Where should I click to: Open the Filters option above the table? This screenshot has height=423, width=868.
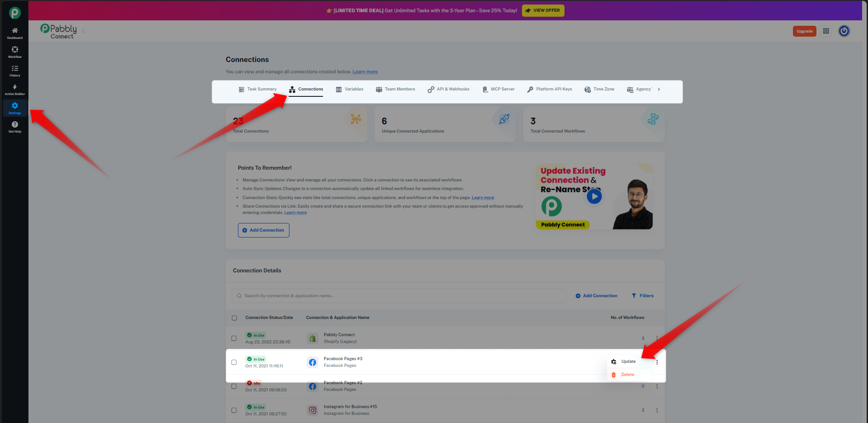tap(643, 296)
